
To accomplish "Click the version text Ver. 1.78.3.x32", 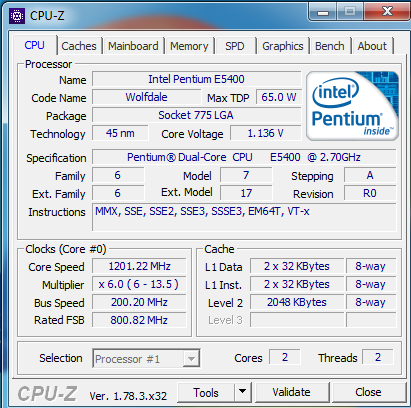I will [x=128, y=396].
